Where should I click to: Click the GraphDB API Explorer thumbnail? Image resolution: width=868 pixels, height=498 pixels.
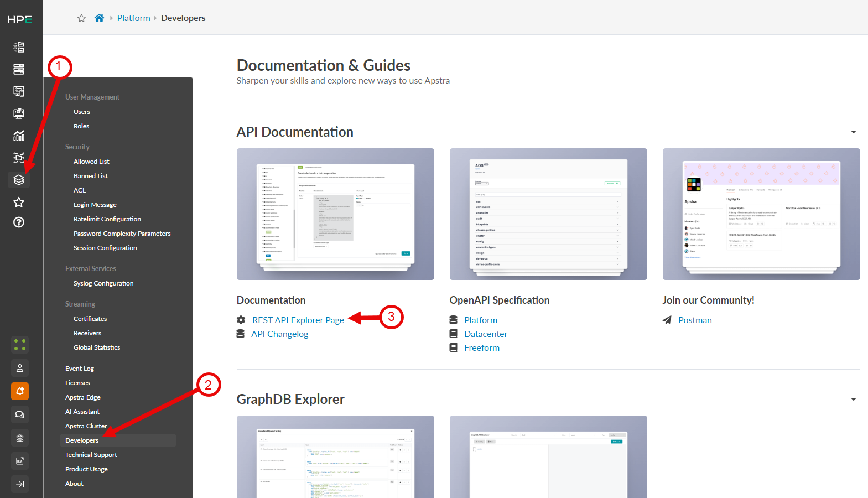point(548,457)
